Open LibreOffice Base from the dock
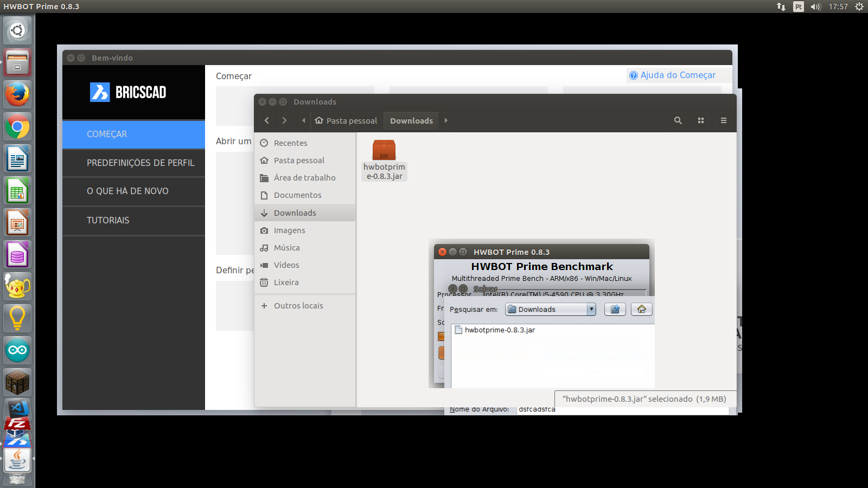This screenshot has height=488, width=868. [x=17, y=255]
